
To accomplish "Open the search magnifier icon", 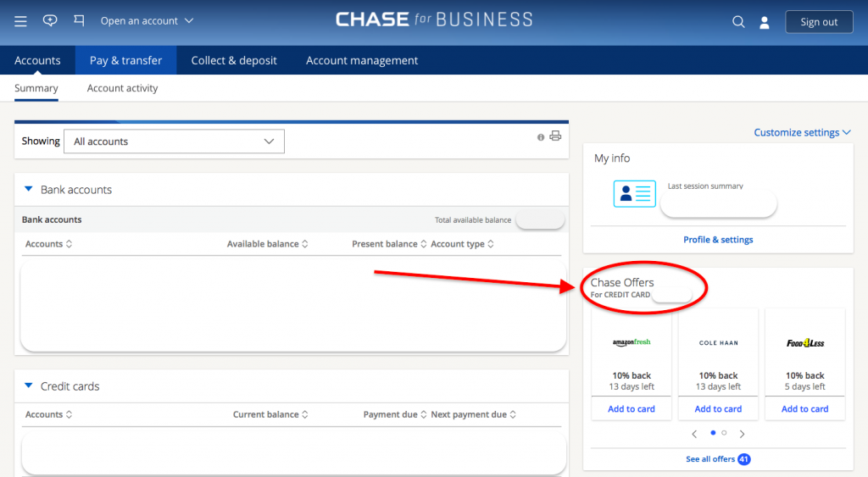I will pyautogui.click(x=738, y=22).
